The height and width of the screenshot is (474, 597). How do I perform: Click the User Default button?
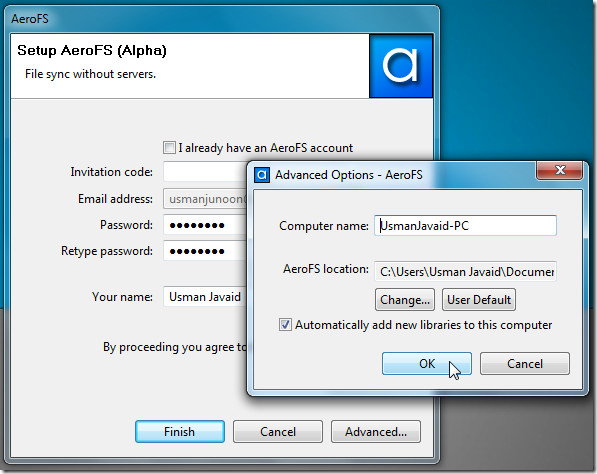pyautogui.click(x=479, y=300)
